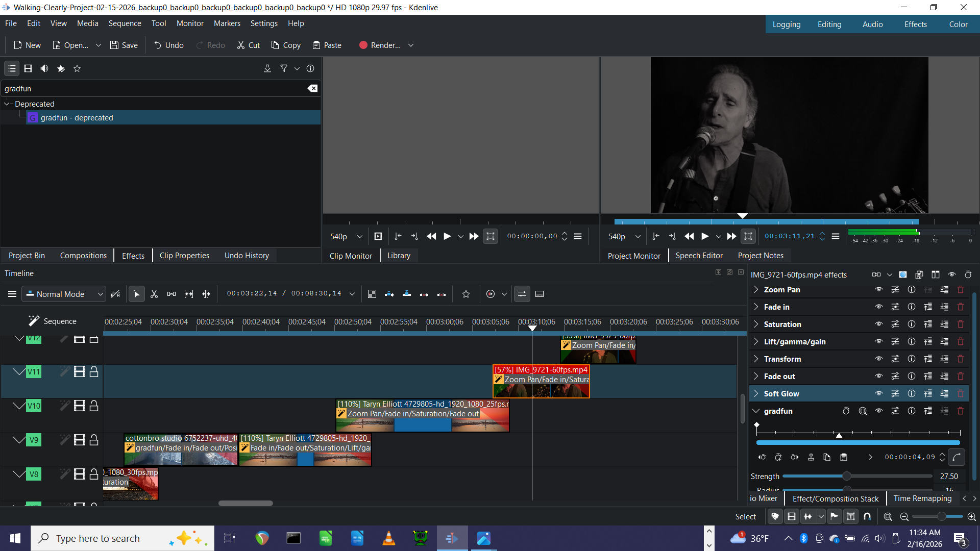
Task: Adjust the Strength slider handle
Action: [847, 477]
